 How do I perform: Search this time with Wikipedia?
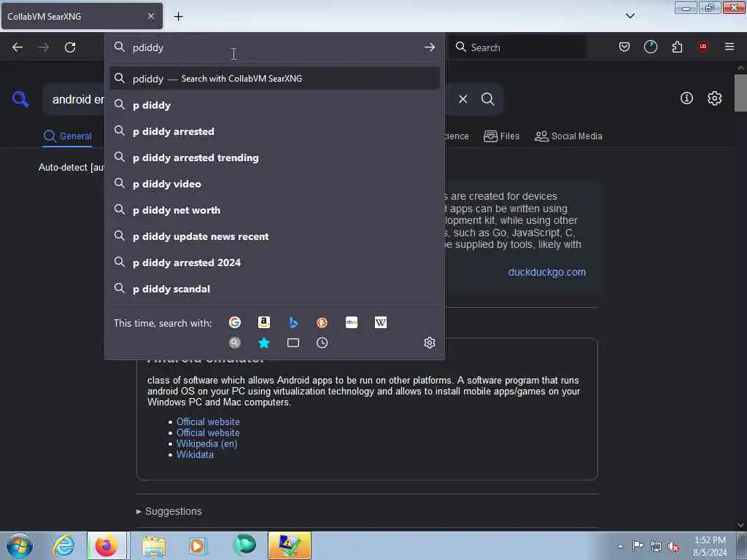pyautogui.click(x=381, y=322)
